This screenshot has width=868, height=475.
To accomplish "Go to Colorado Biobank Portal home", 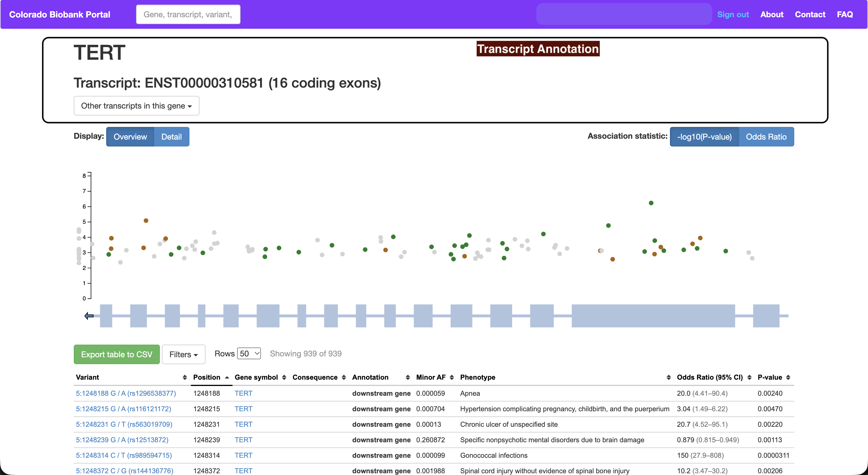I will (x=60, y=14).
